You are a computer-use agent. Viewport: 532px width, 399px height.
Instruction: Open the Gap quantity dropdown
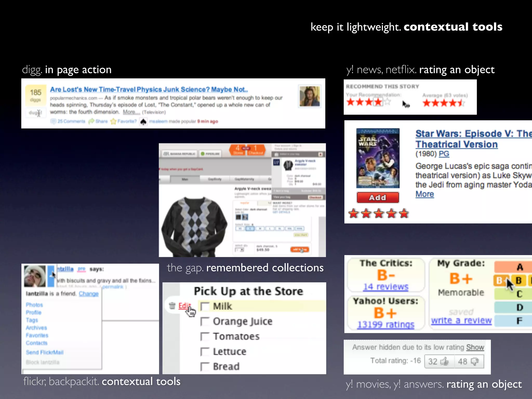pyautogui.click(x=239, y=250)
